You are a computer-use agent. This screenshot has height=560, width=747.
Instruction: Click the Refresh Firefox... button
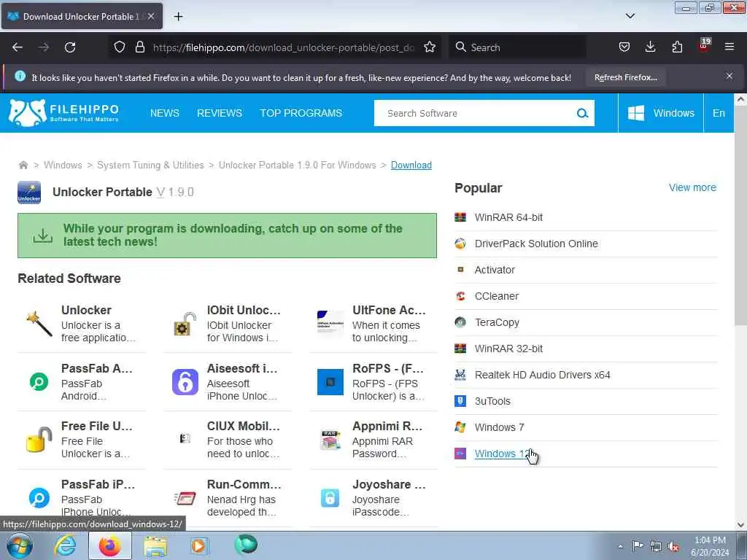[626, 77]
